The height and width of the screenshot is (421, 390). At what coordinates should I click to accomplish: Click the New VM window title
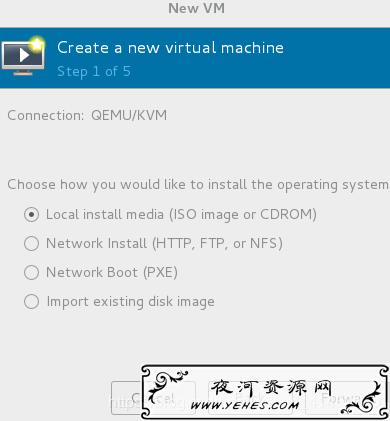pyautogui.click(x=196, y=8)
